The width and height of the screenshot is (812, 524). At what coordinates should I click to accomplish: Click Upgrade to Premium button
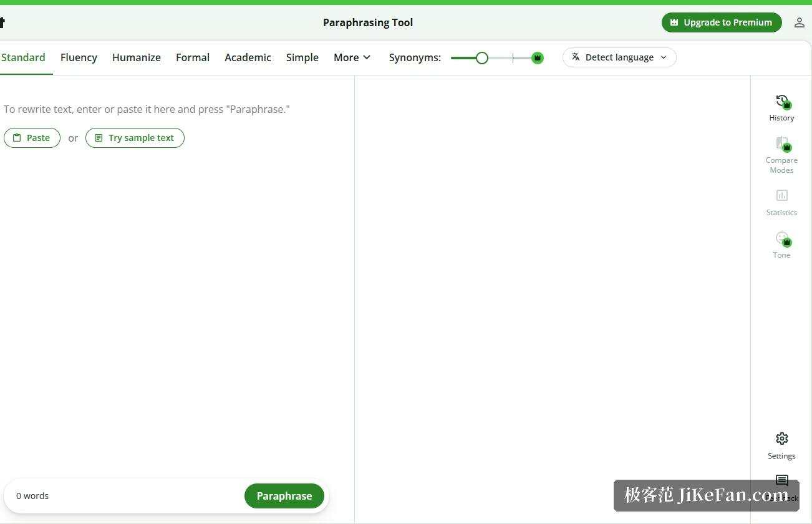[x=722, y=22]
